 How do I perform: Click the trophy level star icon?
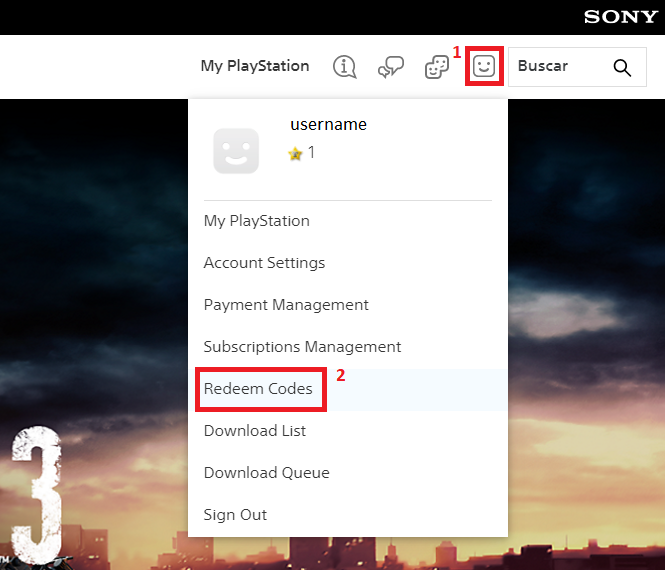(x=295, y=153)
